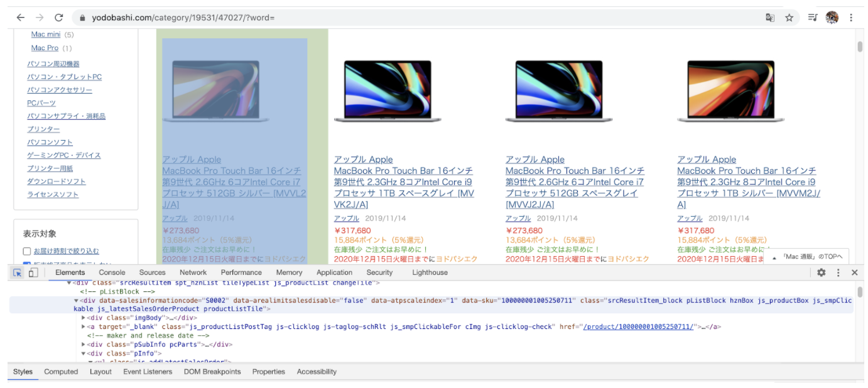Toggle the checked filter checkbox below it
The width and height of the screenshot is (868, 388).
[26, 262]
